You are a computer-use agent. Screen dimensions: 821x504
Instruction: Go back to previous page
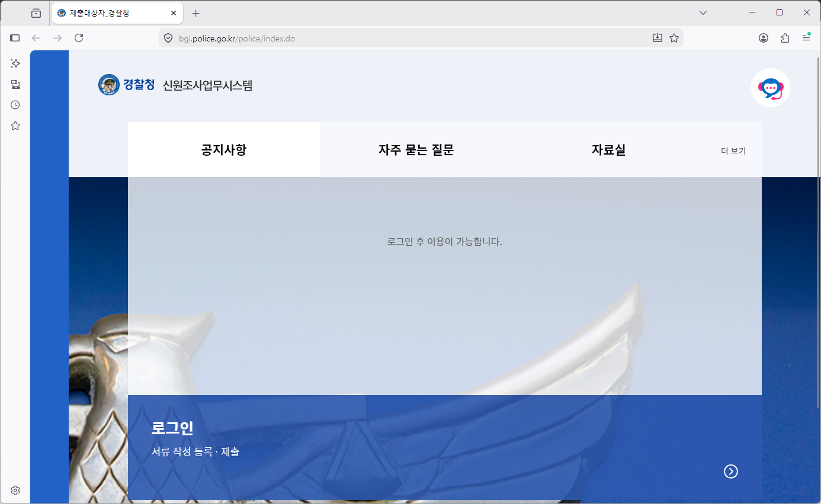coord(36,38)
